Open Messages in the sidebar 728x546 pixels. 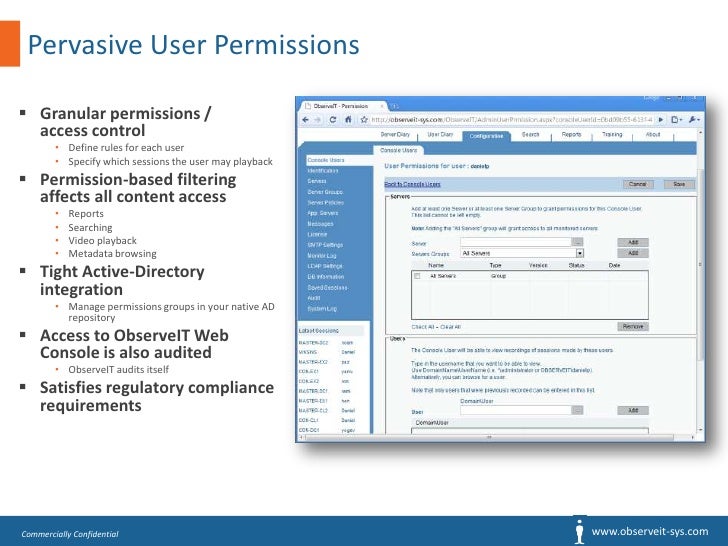(x=320, y=224)
